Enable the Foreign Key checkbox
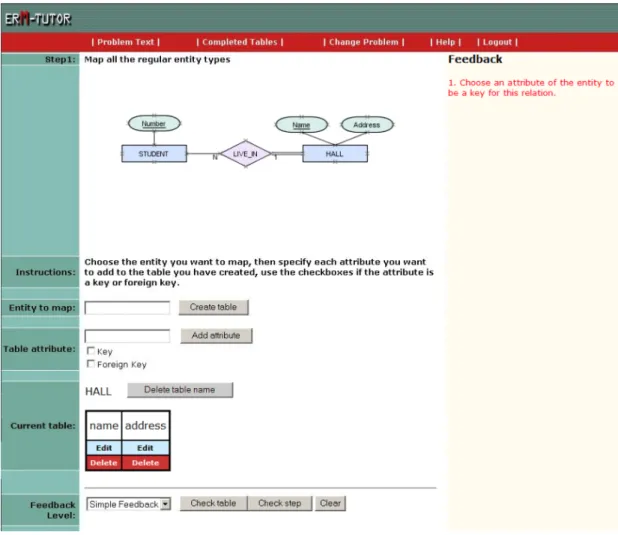Image resolution: width=618 pixels, height=535 pixels. tap(91, 364)
